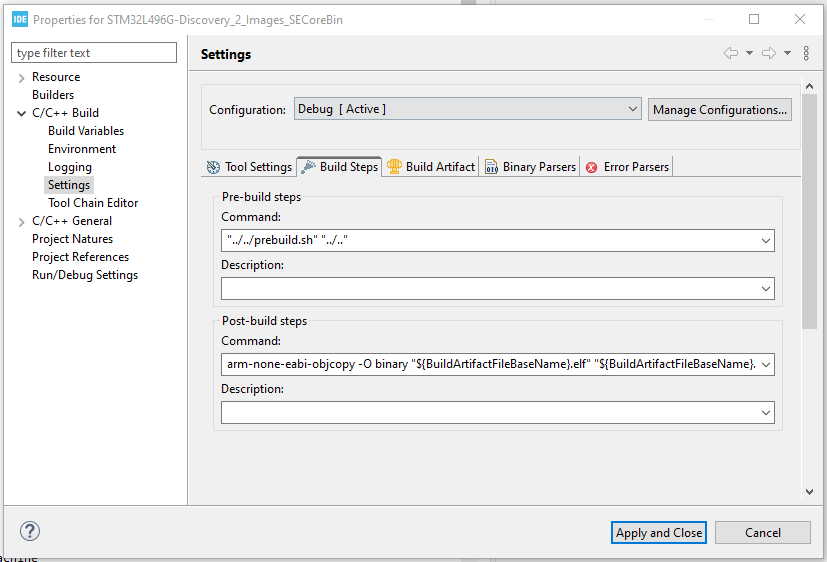The width and height of the screenshot is (827, 562).
Task: Select Project References in the tree
Action: click(x=80, y=257)
